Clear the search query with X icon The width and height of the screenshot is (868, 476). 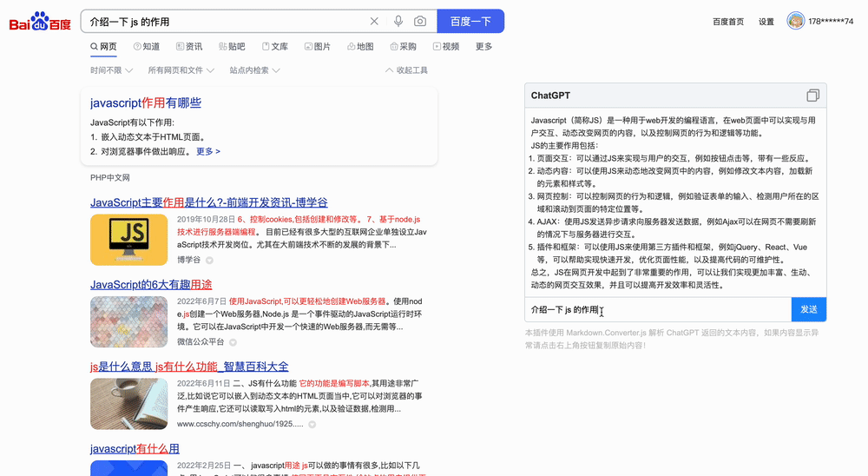point(374,21)
